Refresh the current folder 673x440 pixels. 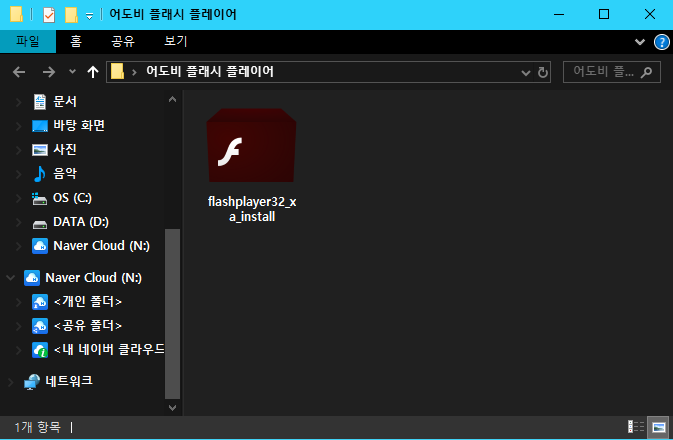543,72
